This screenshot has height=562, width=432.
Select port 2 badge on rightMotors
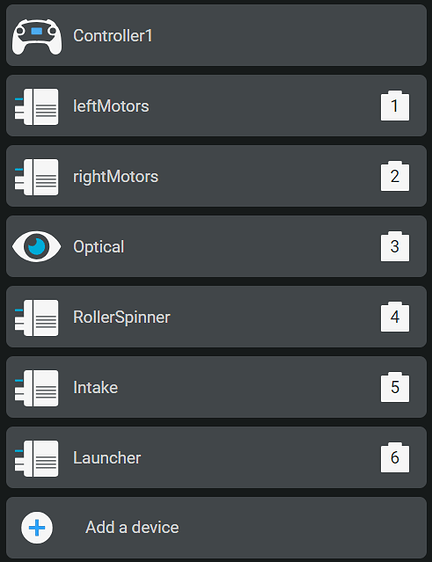395,176
